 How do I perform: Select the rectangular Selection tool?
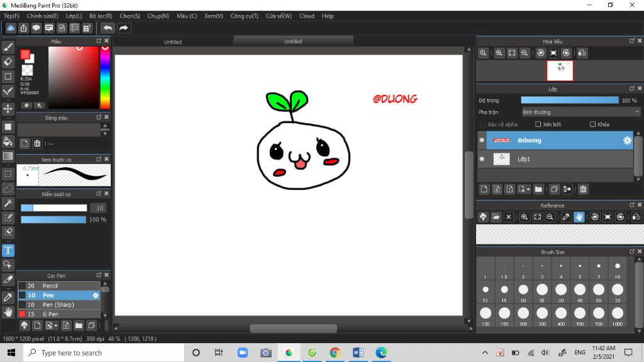(8, 174)
